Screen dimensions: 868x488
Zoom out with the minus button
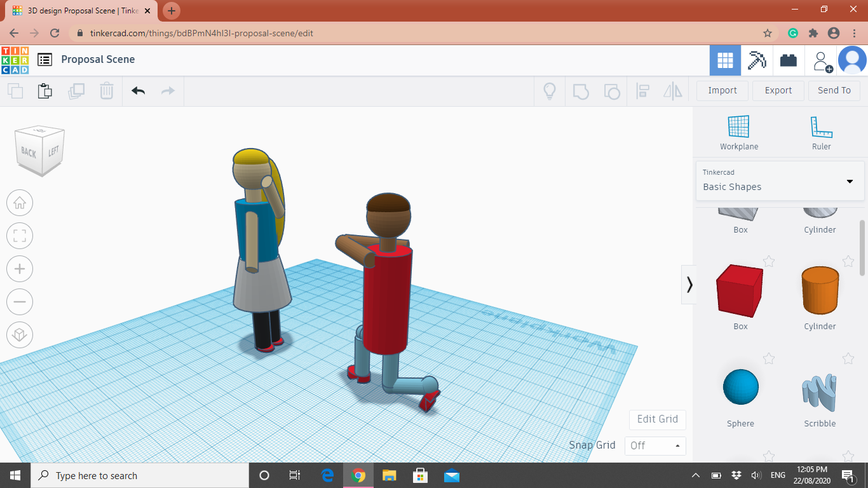coord(20,302)
